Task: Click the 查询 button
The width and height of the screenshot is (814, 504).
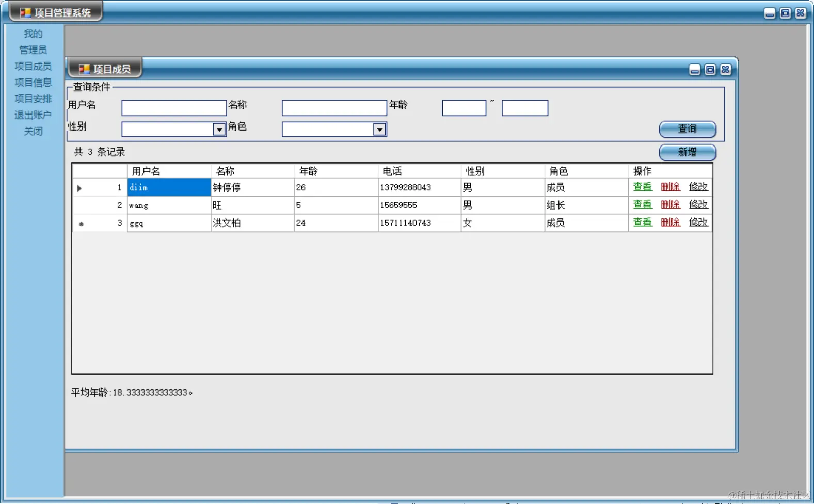Action: point(688,129)
